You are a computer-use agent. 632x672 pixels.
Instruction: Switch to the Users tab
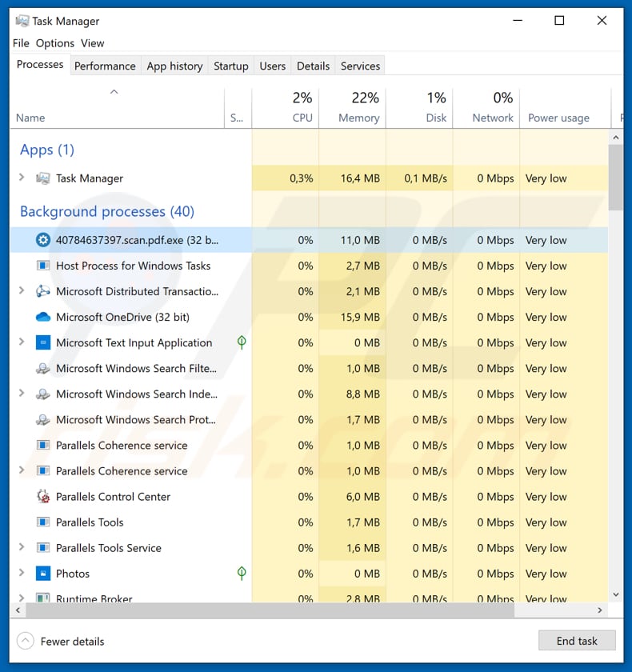273,66
